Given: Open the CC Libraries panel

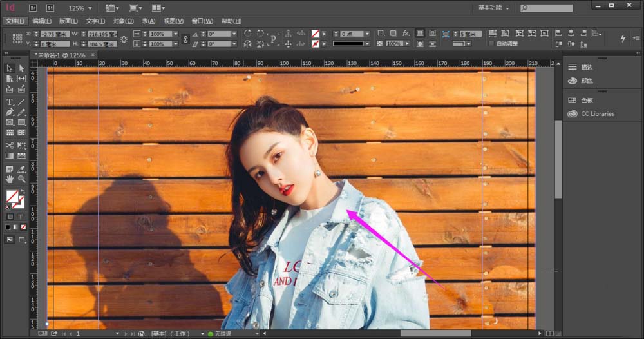Looking at the screenshot, I should [x=598, y=114].
